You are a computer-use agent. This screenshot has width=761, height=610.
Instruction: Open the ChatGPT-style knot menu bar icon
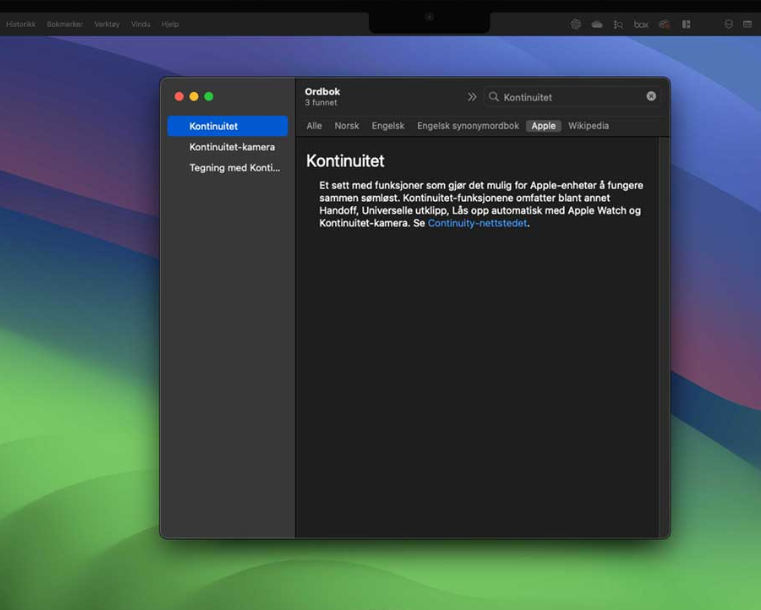(x=576, y=24)
